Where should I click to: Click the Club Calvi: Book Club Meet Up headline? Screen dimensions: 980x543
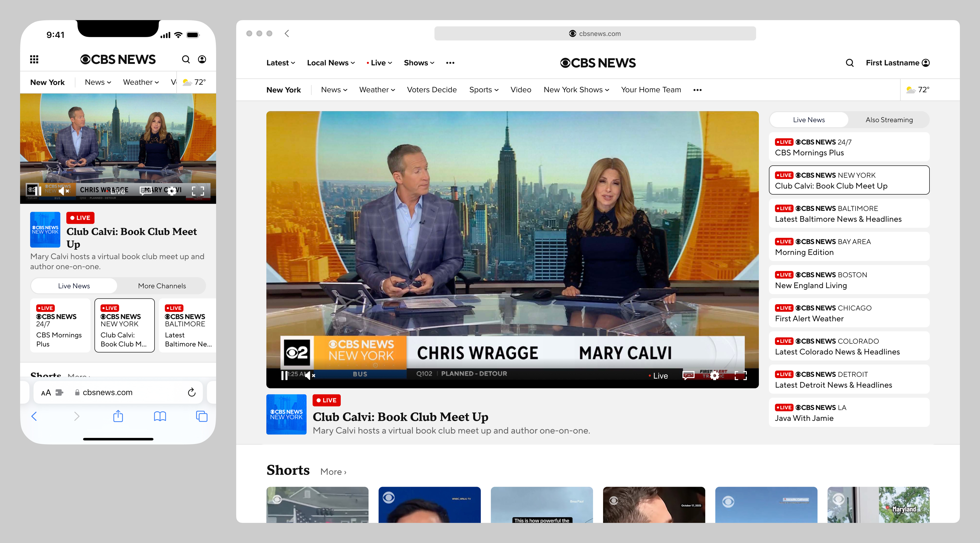pyautogui.click(x=400, y=417)
